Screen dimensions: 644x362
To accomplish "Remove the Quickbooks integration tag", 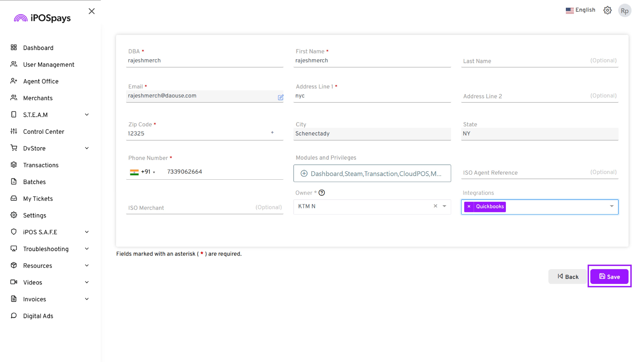I will click(x=469, y=206).
